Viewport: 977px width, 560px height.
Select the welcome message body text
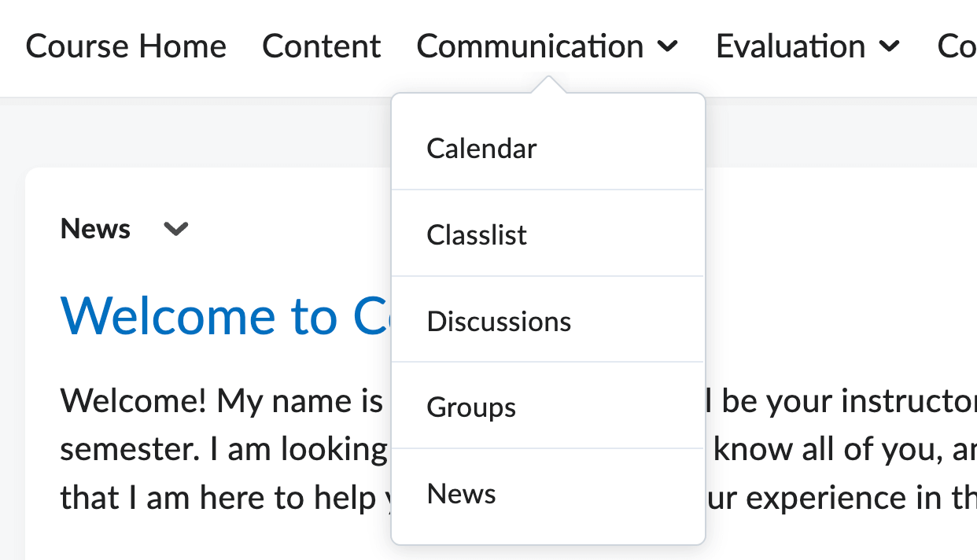197,448
